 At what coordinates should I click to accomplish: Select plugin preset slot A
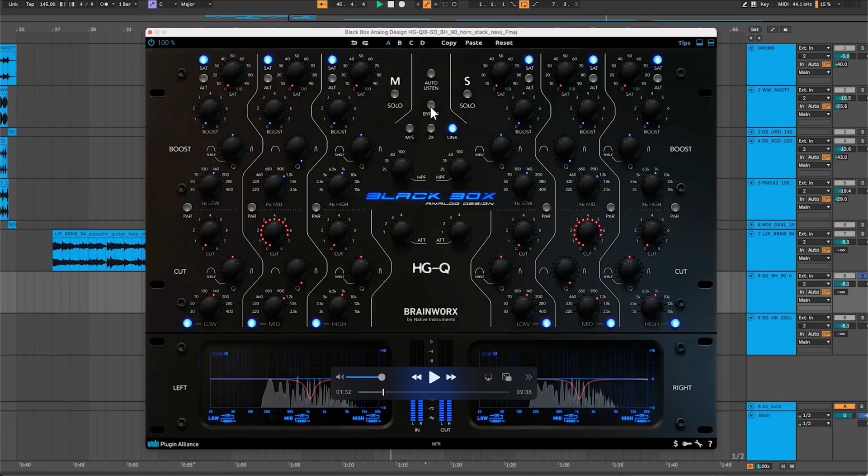[388, 43]
